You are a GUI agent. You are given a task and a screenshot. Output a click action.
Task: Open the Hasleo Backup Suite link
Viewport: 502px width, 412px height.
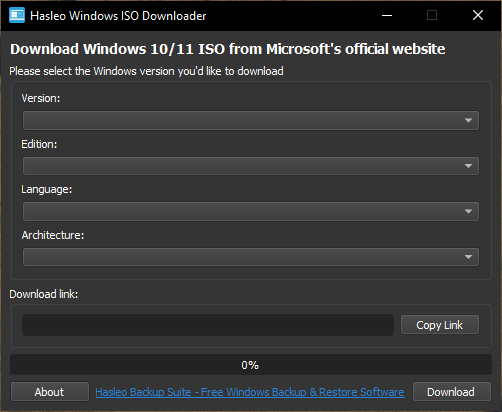(x=250, y=392)
